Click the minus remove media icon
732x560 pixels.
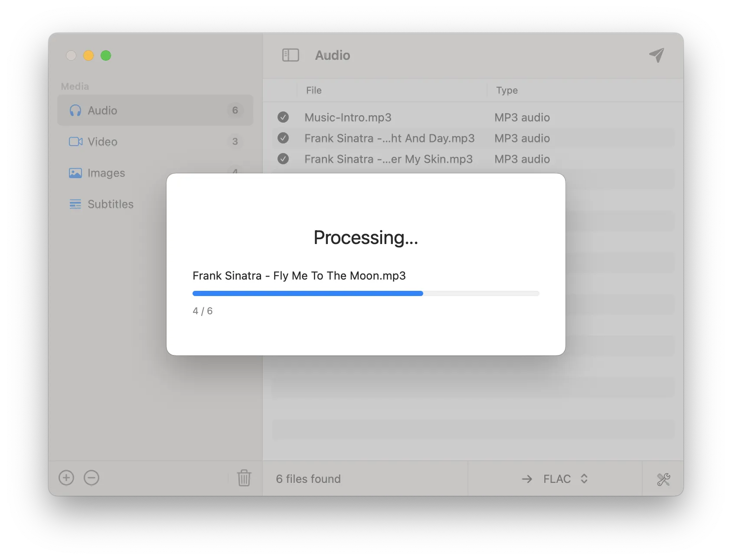pyautogui.click(x=91, y=478)
